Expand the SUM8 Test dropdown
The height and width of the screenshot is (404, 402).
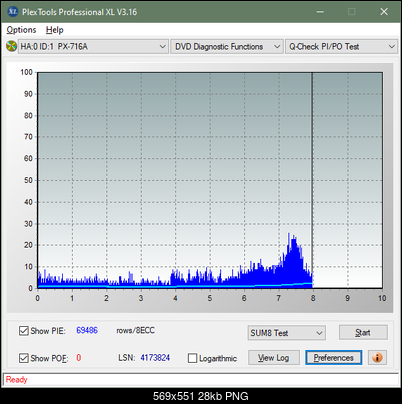287,333
